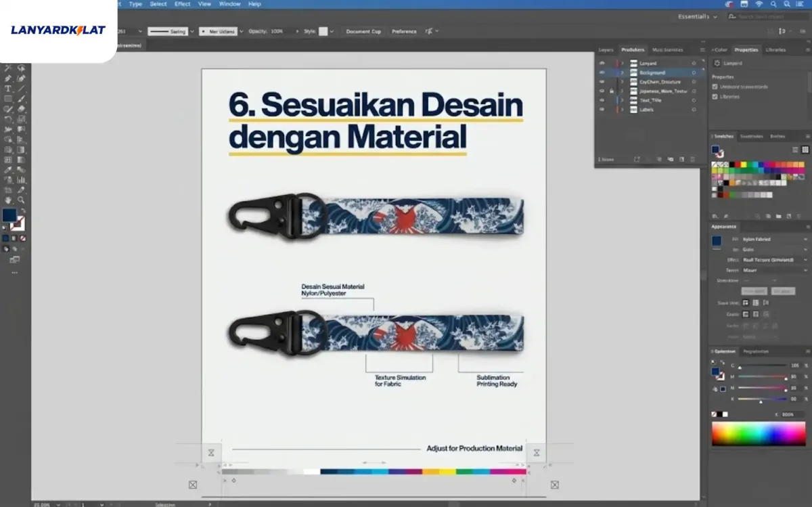Viewport: 812px width, 507px height.
Task: Toggle visibility of the Lanyard layer
Action: tap(602, 63)
